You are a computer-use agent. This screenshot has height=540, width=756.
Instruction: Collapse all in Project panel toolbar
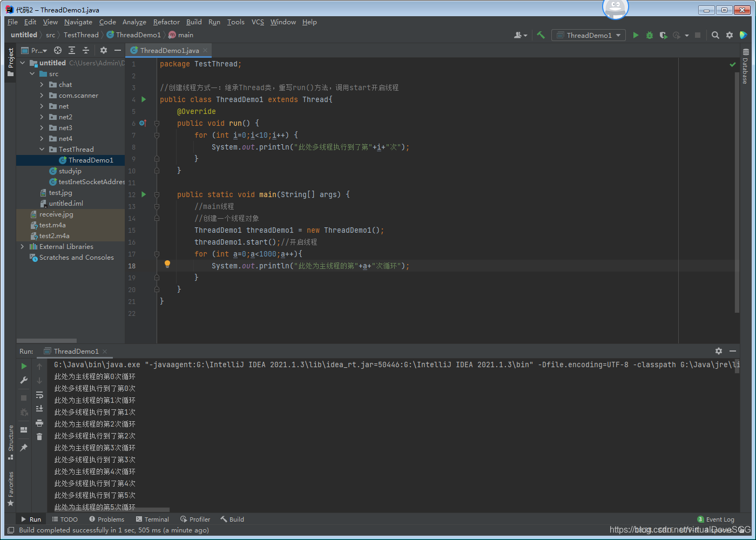[x=86, y=50]
